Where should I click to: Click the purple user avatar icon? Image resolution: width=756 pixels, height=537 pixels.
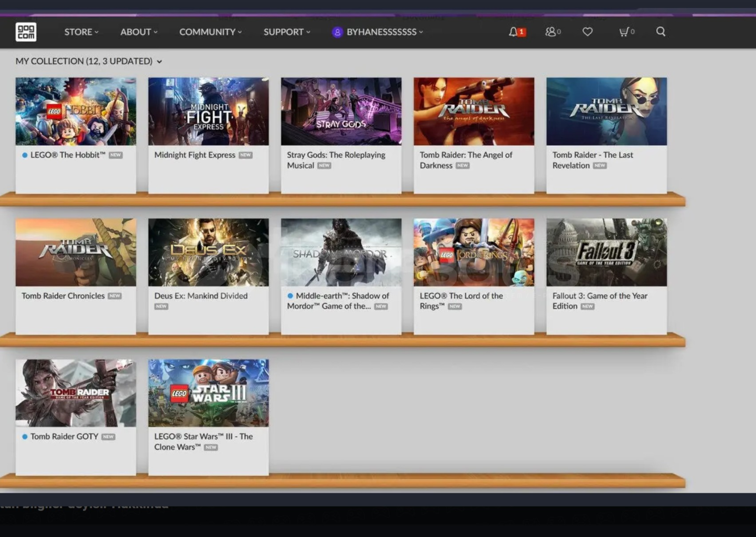point(337,32)
